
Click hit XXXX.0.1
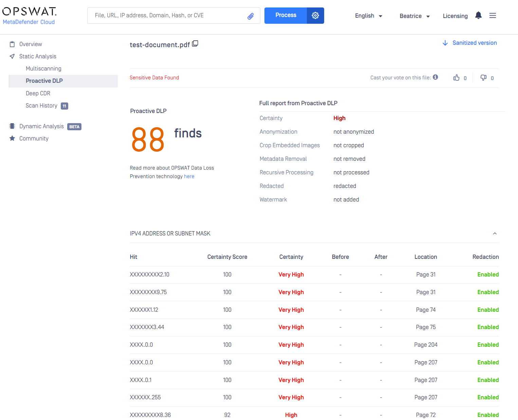(x=141, y=380)
